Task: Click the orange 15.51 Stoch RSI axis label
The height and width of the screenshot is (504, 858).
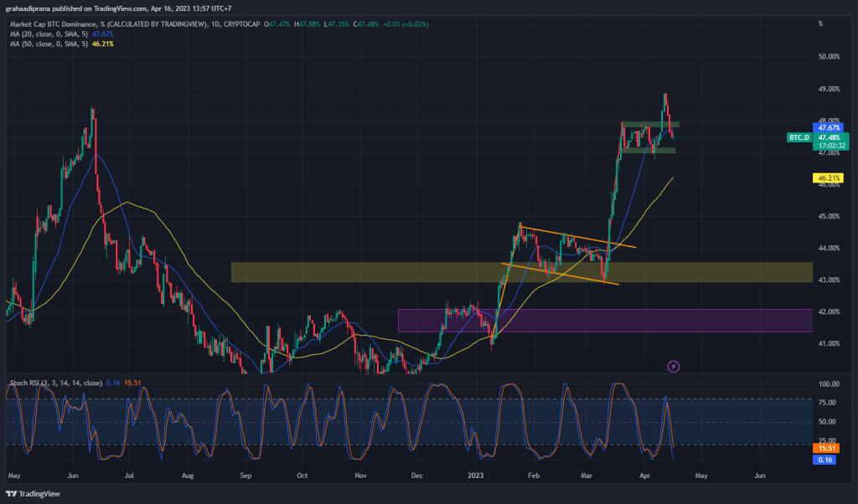Action: (825, 448)
